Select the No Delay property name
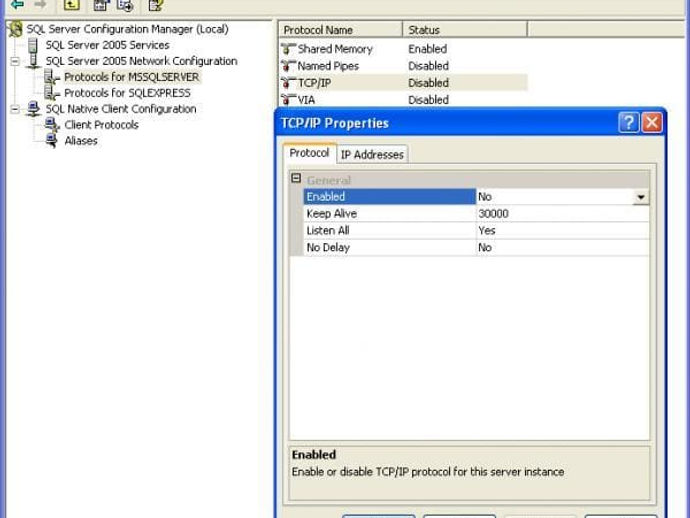Image resolution: width=690 pixels, height=518 pixels. pyautogui.click(x=389, y=248)
